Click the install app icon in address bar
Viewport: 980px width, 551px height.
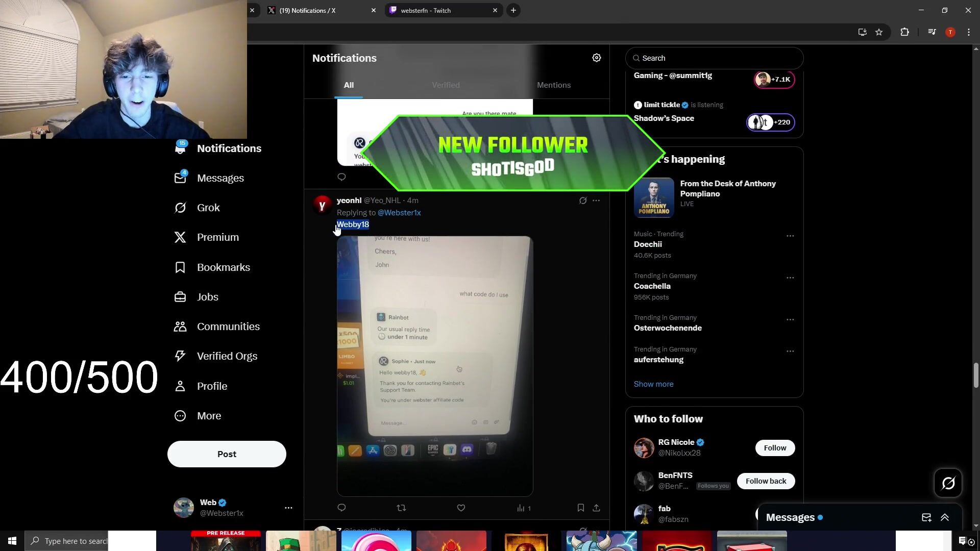[862, 32]
